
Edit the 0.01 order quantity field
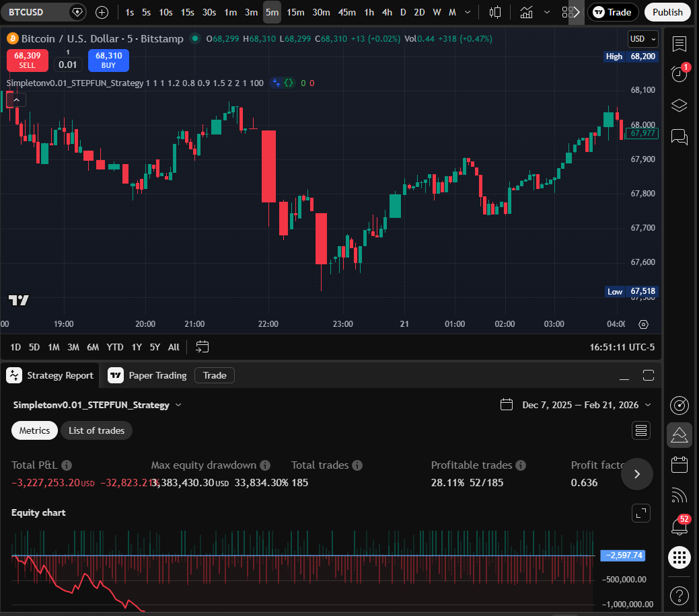coord(68,65)
